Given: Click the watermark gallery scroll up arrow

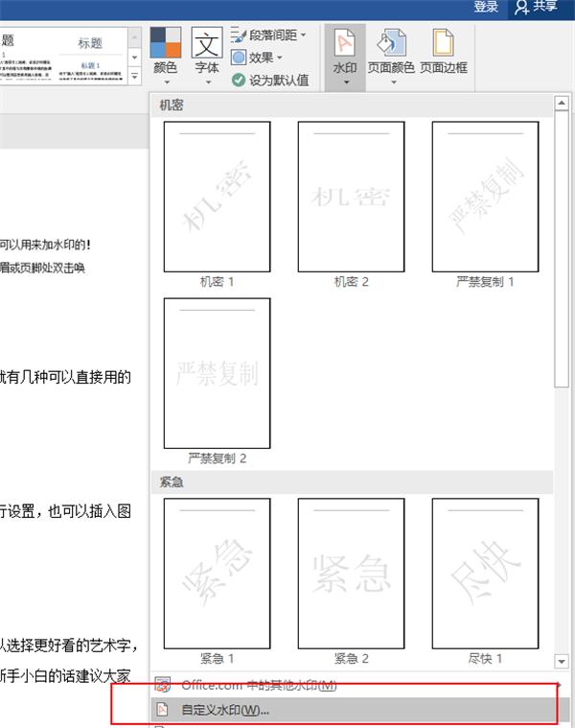Looking at the screenshot, I should [x=562, y=103].
